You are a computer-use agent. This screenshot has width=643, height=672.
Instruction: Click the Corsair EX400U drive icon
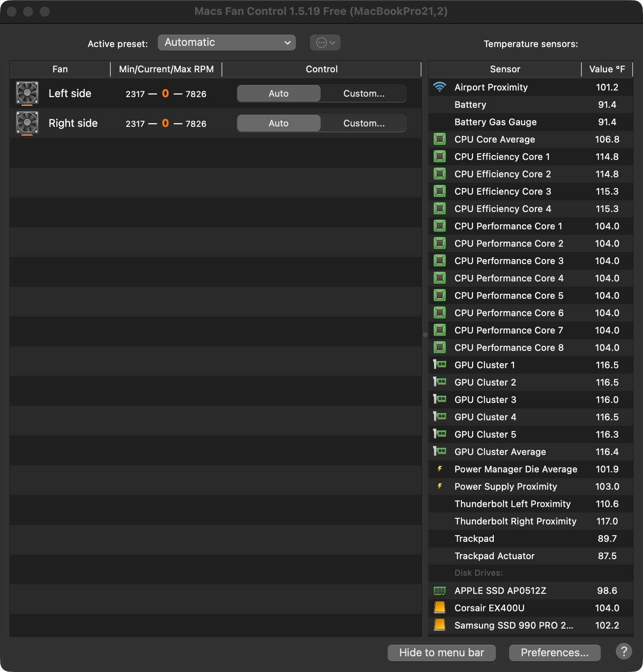(440, 608)
